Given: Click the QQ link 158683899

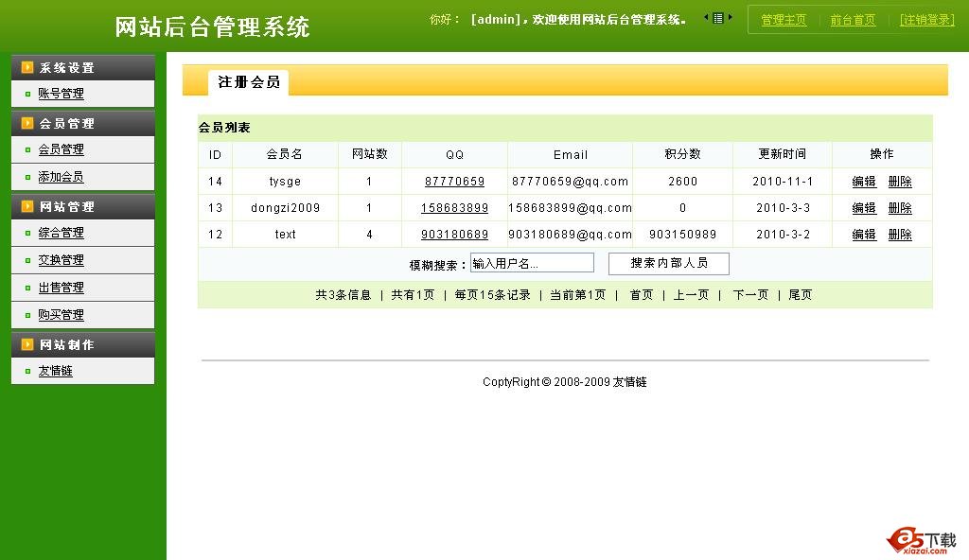Looking at the screenshot, I should [455, 208].
